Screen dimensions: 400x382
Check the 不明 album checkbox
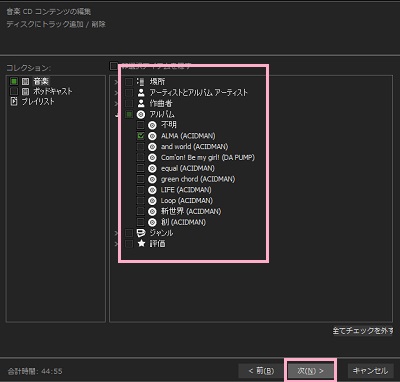click(141, 125)
